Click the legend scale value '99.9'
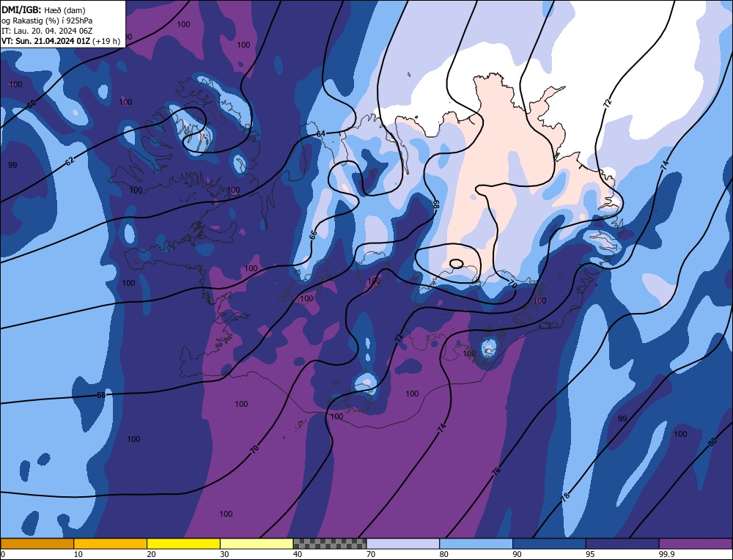 pyautogui.click(x=666, y=554)
